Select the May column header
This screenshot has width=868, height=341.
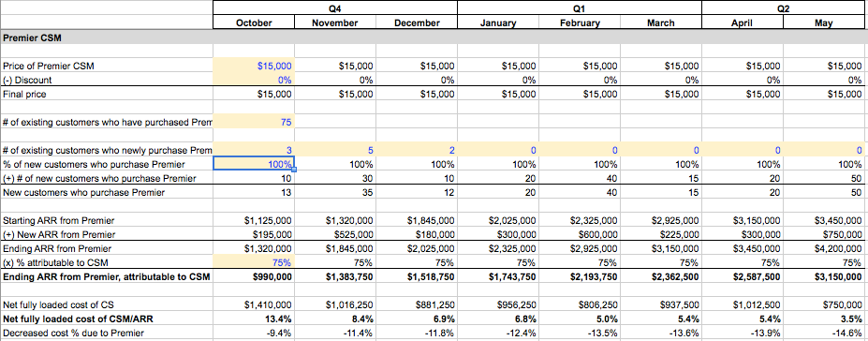point(824,22)
